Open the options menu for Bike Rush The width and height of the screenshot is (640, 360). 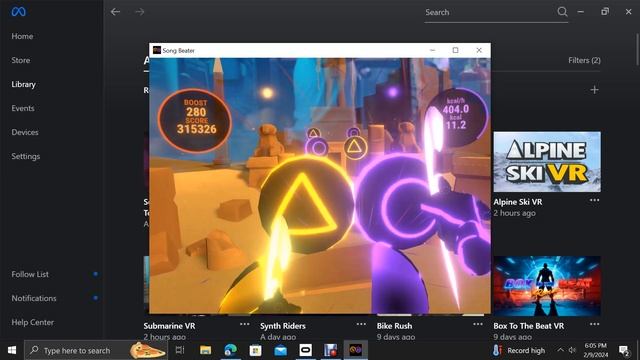(478, 324)
